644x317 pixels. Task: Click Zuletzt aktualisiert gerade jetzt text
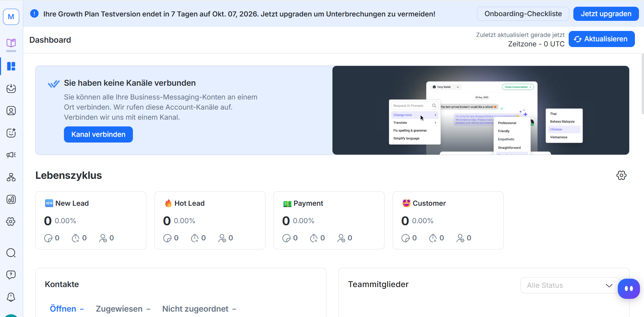click(x=520, y=35)
